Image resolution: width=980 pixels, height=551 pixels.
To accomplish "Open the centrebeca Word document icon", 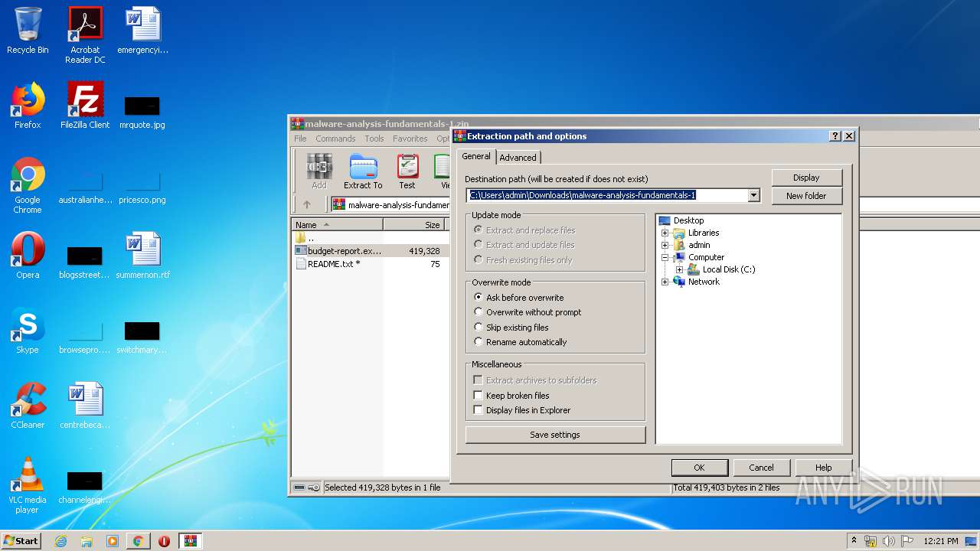I will click(x=85, y=406).
